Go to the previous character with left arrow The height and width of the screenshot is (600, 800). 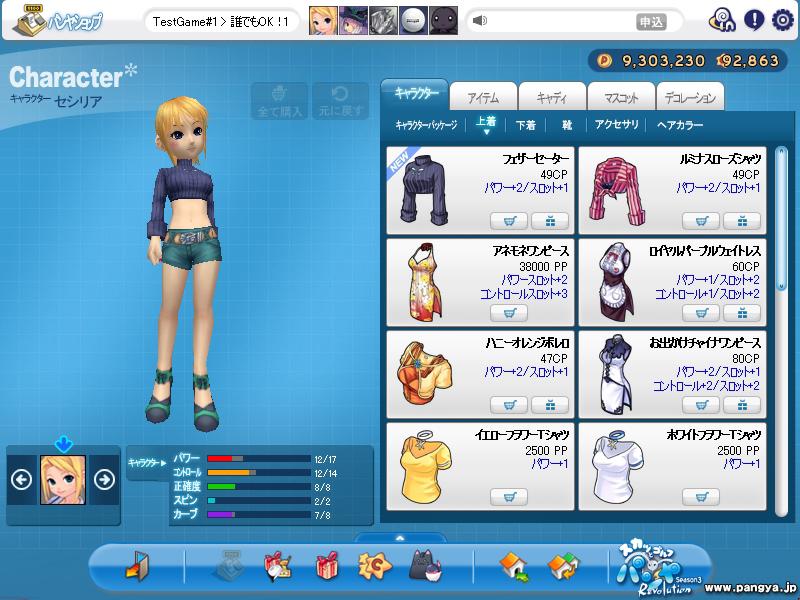pos(21,480)
